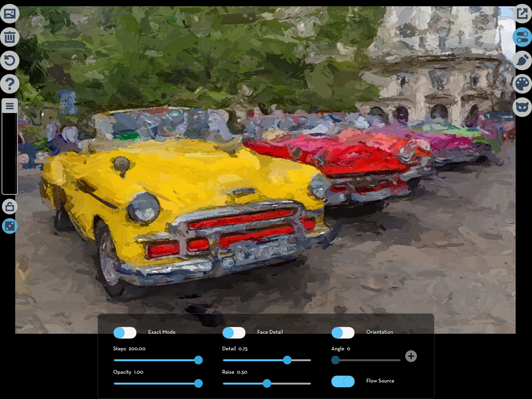Viewport: 532px width, 399px height.
Task: Enable the Exact Mode switch
Action: point(125,333)
